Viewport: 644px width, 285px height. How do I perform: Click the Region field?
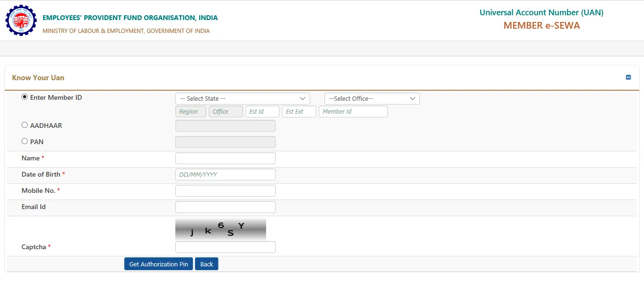[x=191, y=112]
